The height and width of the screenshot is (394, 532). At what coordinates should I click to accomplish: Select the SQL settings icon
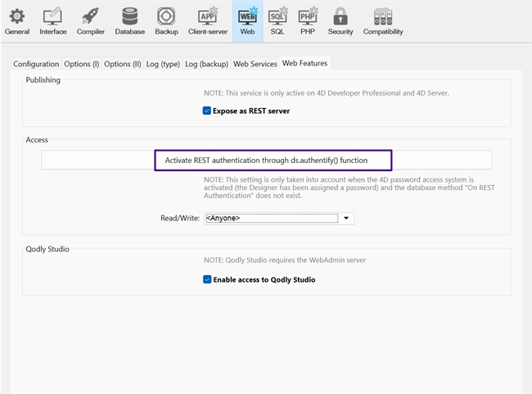pos(277,20)
